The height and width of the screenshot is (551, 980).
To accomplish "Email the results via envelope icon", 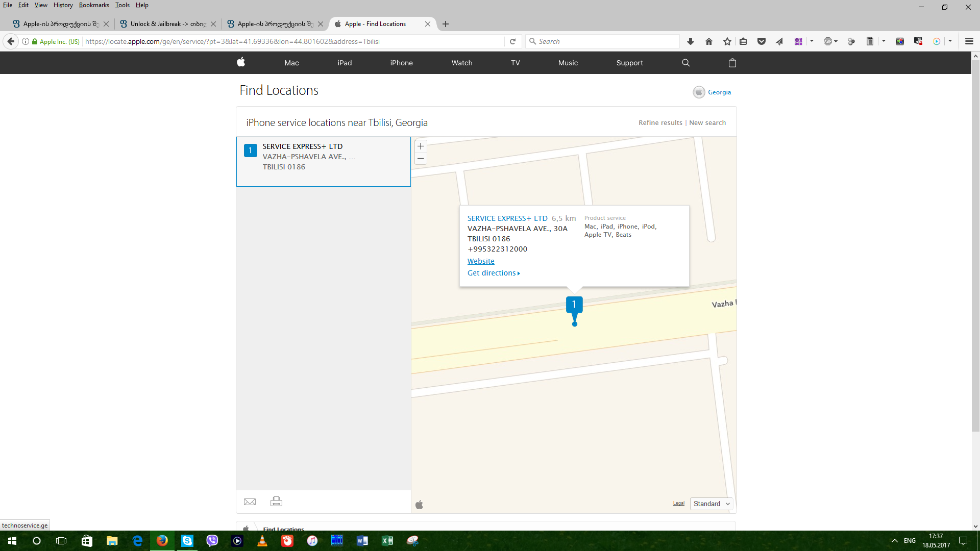I will [x=250, y=502].
